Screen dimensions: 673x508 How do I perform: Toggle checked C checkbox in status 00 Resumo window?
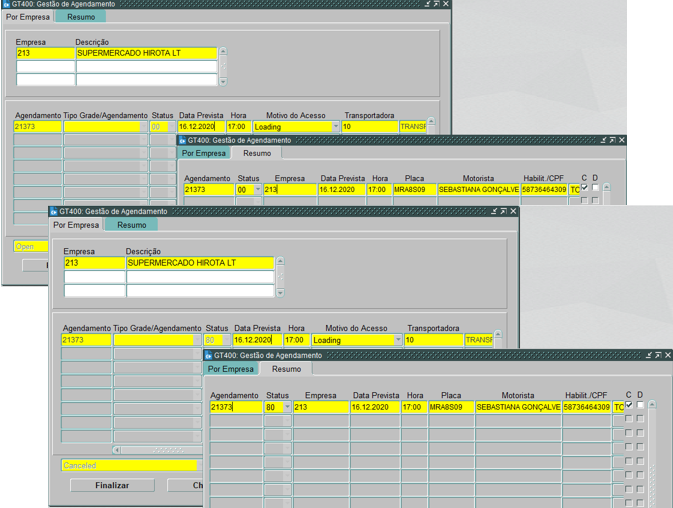(584, 187)
